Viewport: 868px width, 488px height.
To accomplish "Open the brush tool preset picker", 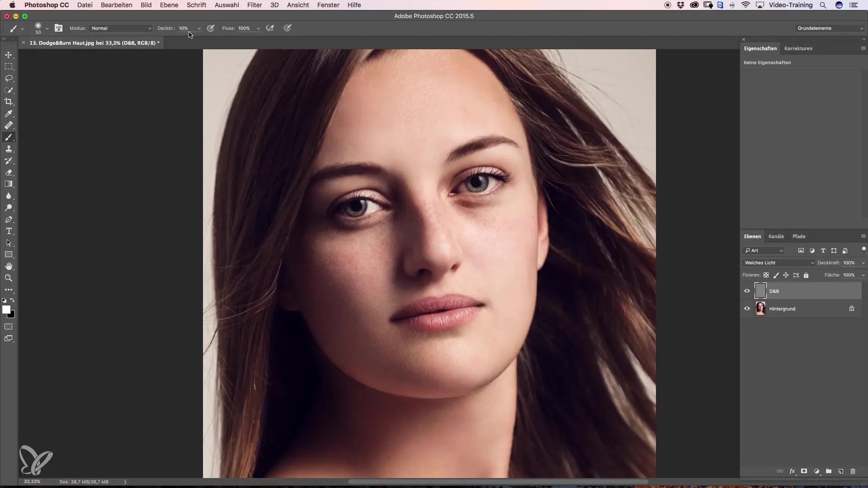I will (16, 28).
